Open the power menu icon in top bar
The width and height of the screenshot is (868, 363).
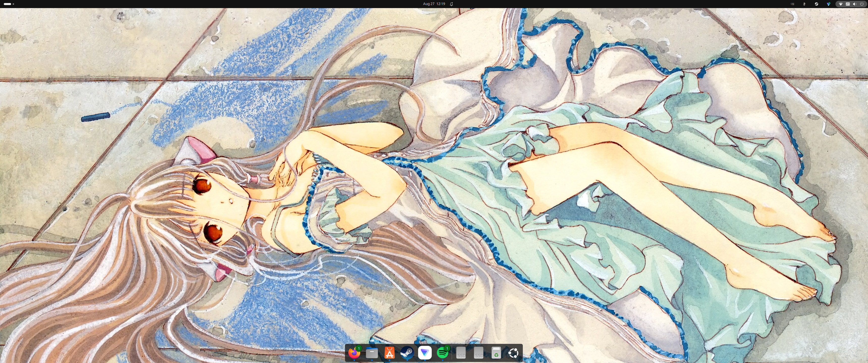[862, 4]
